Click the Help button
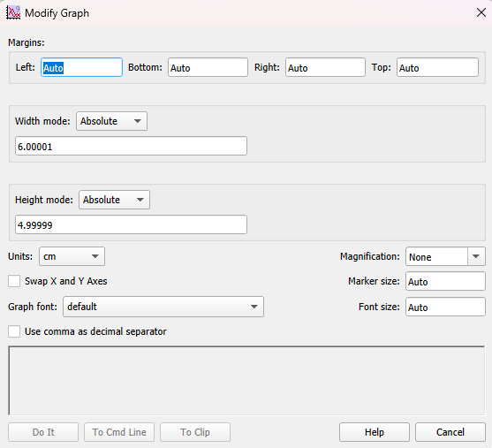 pos(375,432)
